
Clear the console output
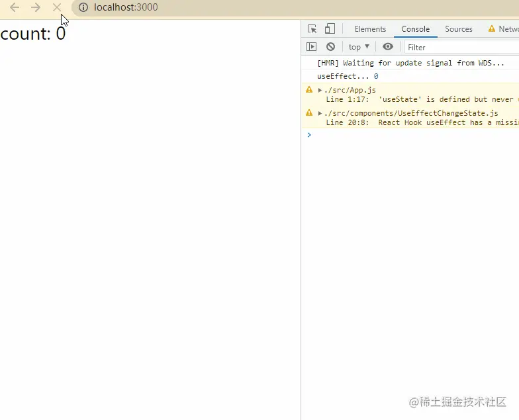pos(330,47)
